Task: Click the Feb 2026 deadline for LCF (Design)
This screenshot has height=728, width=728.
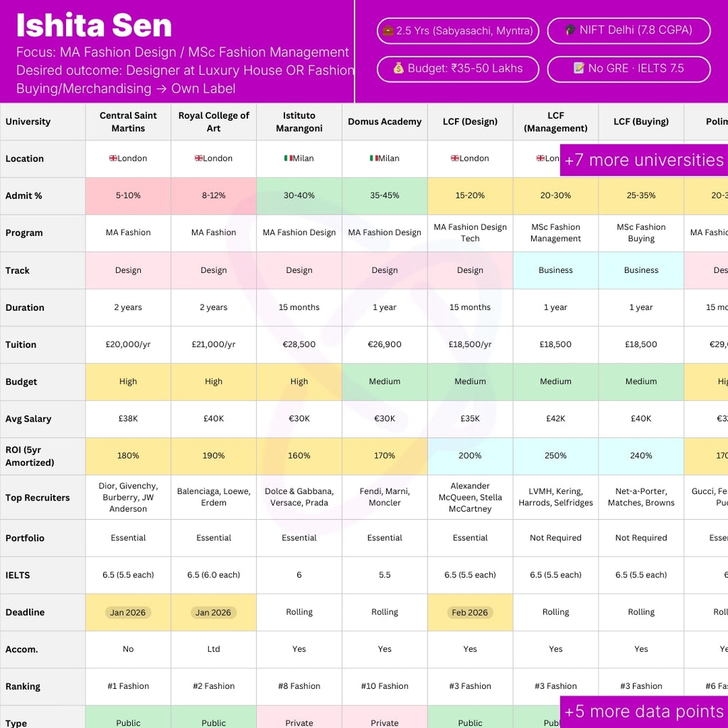Action: (470, 612)
